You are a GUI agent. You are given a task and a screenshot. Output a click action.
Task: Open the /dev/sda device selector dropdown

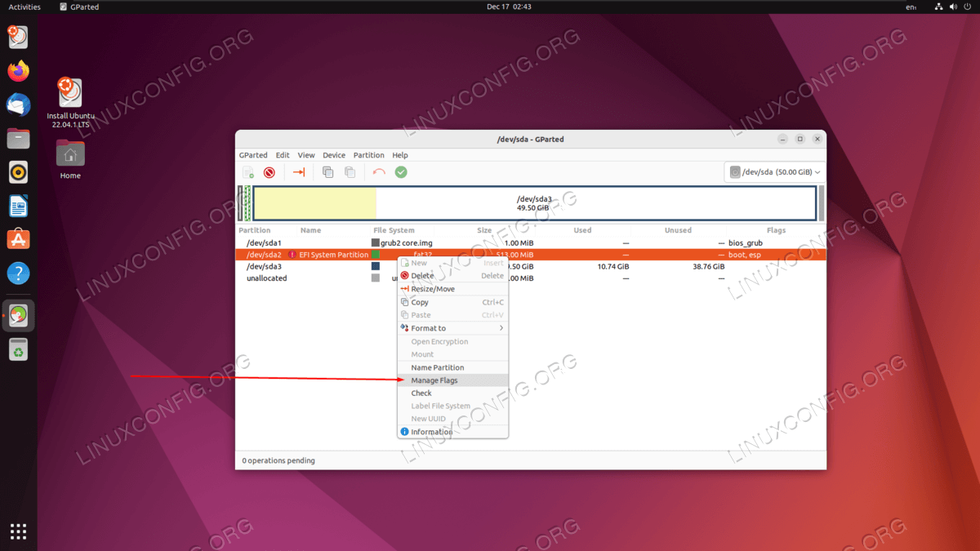(774, 172)
